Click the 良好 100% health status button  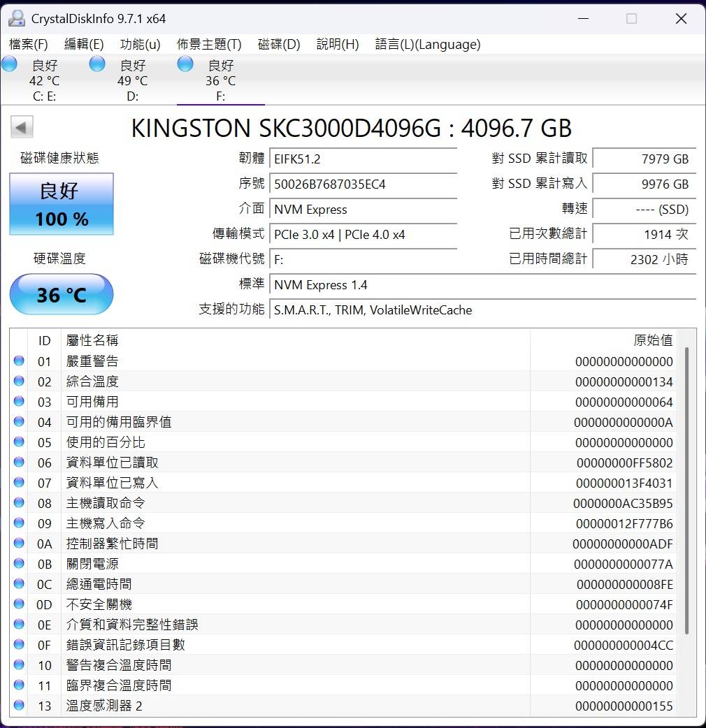pos(62,204)
